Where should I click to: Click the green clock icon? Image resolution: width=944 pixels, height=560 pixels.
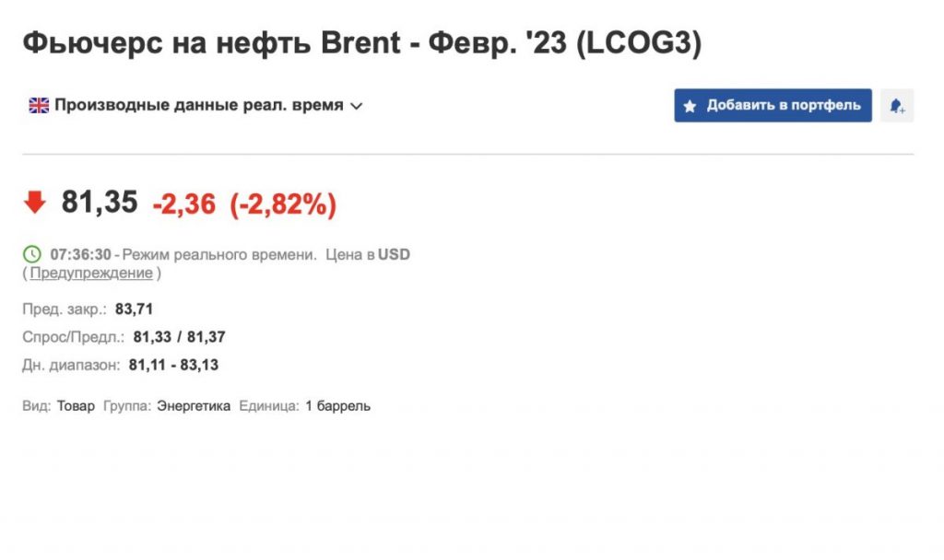(32, 254)
